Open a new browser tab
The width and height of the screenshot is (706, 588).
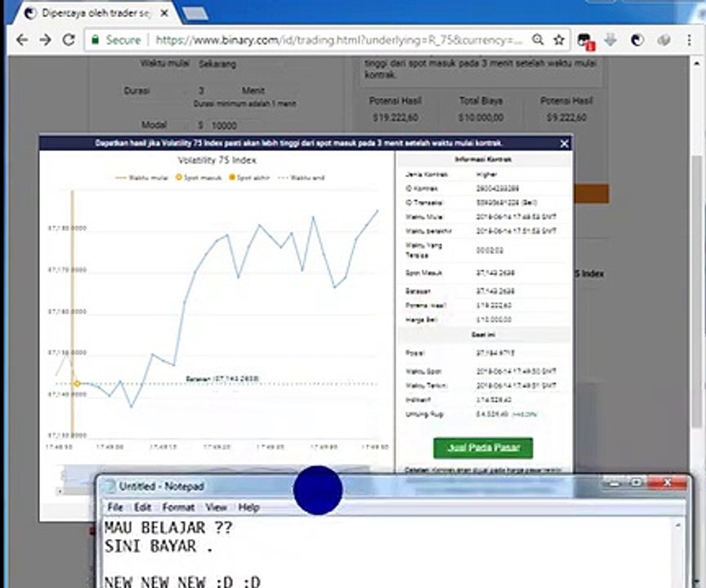click(194, 14)
